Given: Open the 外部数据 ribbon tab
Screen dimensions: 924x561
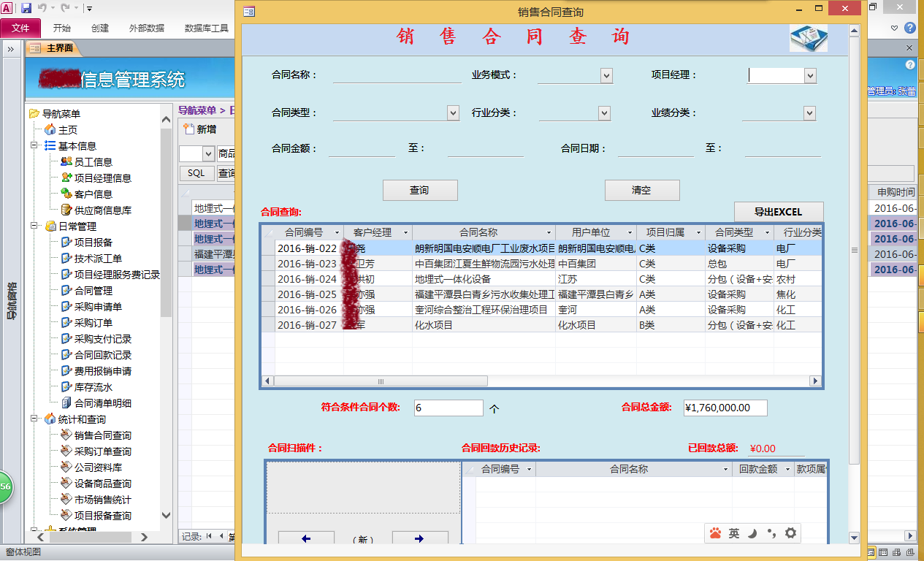Looking at the screenshot, I should [x=147, y=28].
